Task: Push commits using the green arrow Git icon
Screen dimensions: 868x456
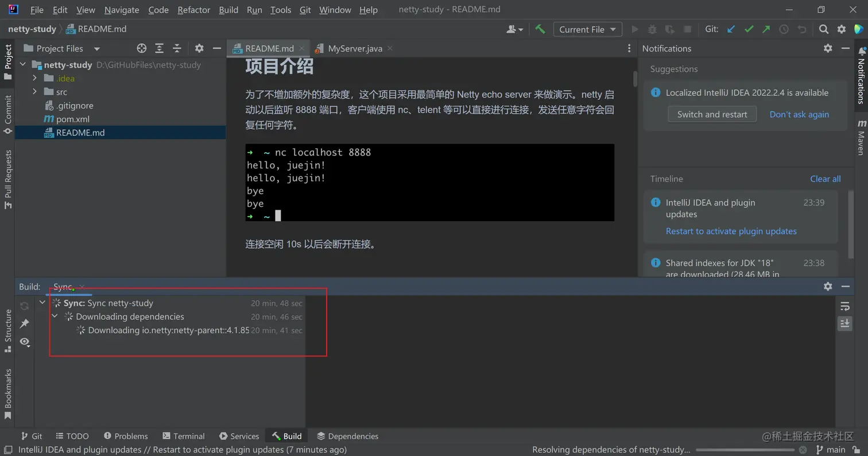Action: coord(766,28)
